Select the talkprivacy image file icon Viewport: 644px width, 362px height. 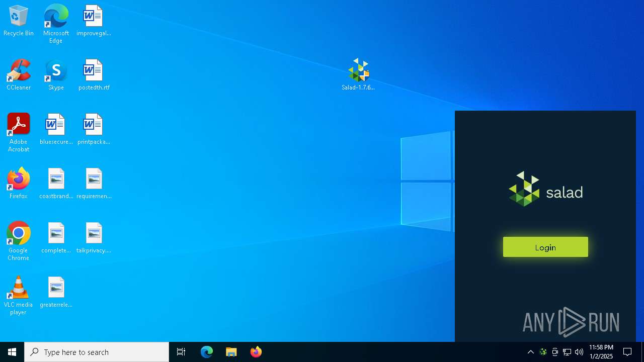pyautogui.click(x=94, y=238)
